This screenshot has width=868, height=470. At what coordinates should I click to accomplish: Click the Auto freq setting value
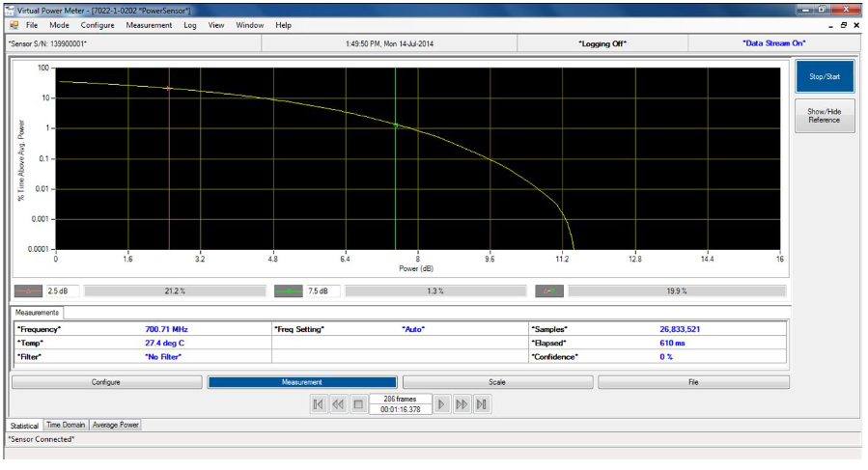tap(413, 329)
